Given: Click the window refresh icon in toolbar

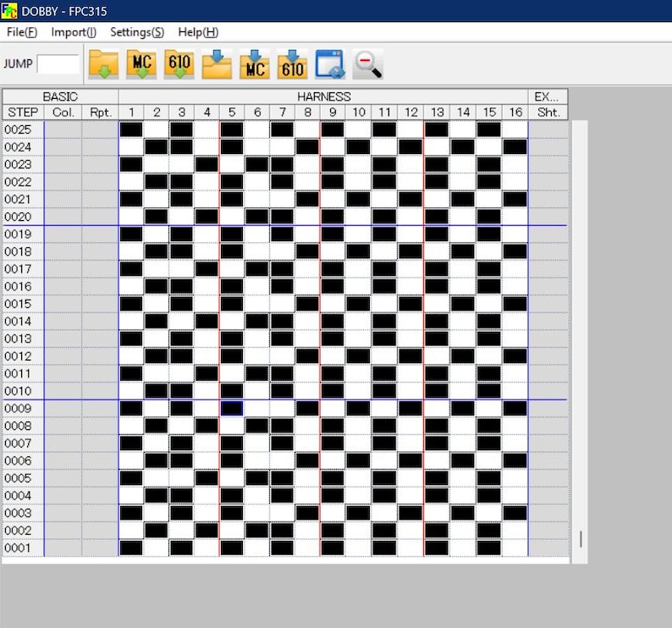Looking at the screenshot, I should [330, 64].
